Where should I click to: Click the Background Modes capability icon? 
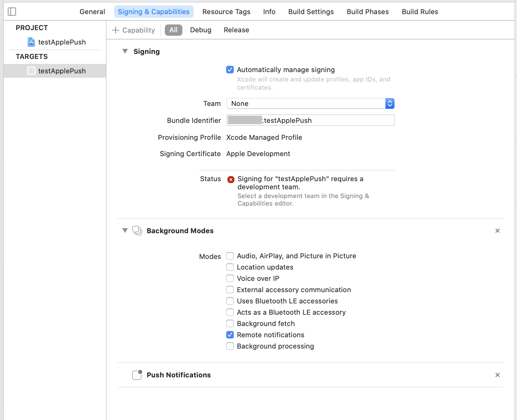137,231
